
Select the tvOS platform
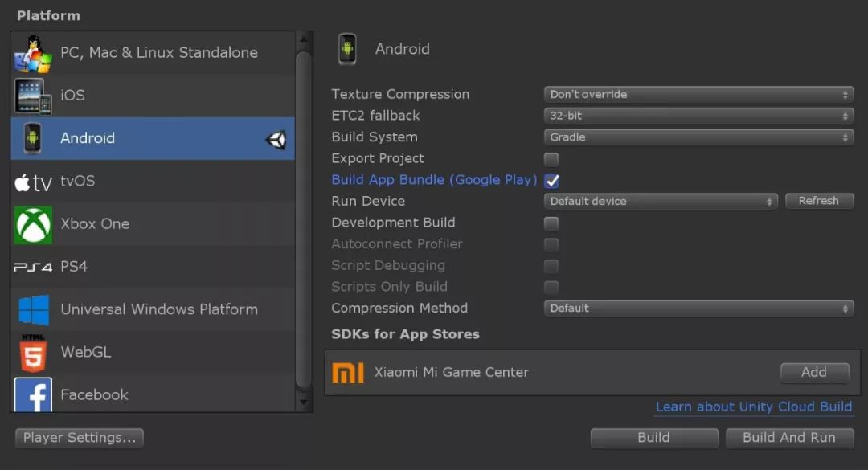point(153,182)
